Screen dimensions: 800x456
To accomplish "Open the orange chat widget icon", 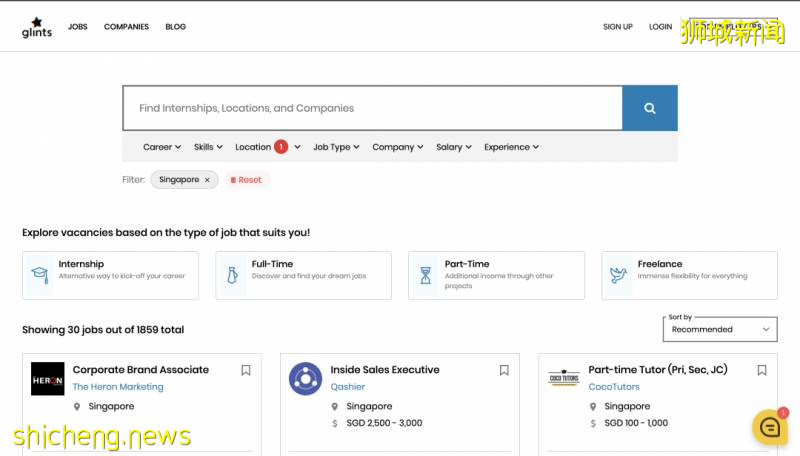I will point(770,427).
